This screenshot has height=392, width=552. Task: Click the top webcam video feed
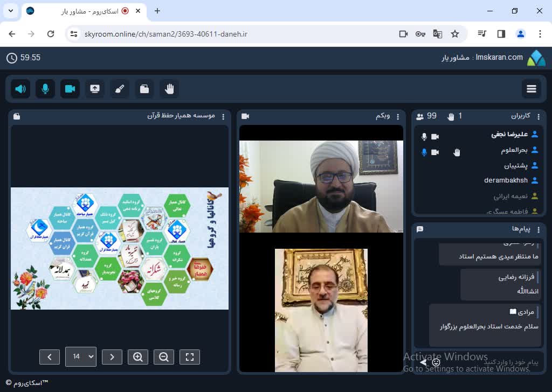321,186
